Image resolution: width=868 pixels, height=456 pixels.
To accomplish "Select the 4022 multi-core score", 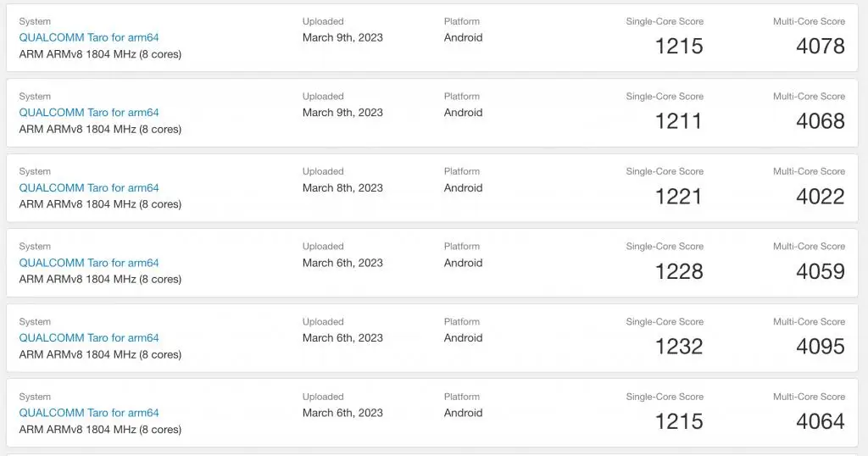I will coord(821,197).
